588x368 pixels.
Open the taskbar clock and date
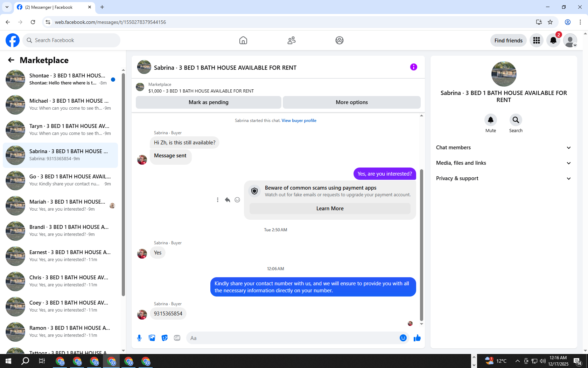point(558,361)
